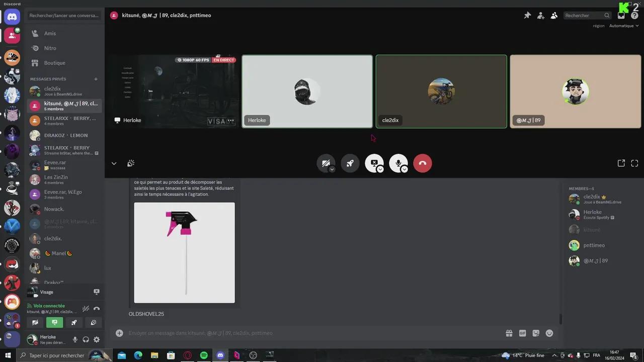The height and width of the screenshot is (362, 644).
Task: Open user settings gear next to Herloke
Action: click(x=97, y=340)
